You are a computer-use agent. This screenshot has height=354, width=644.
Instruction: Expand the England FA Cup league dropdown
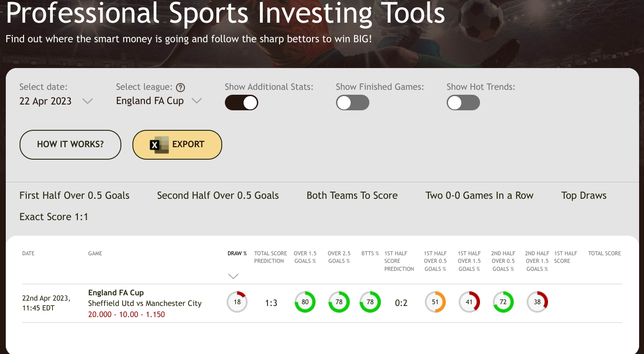point(159,101)
